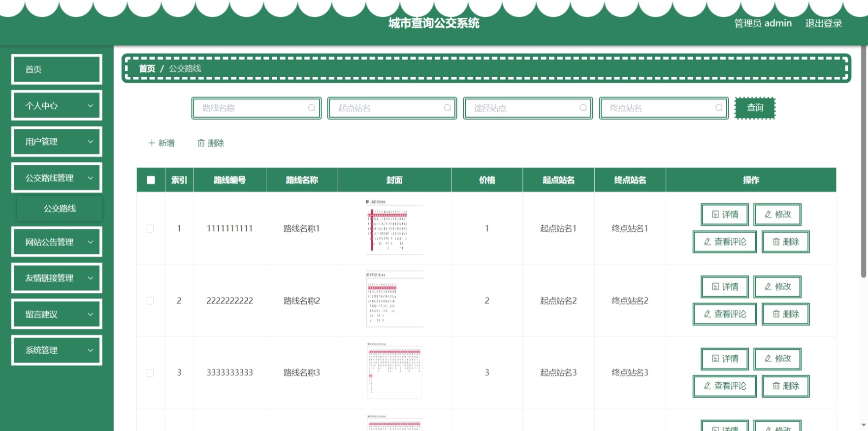
Task: Delete row 路线名称2
Action: coord(786,314)
